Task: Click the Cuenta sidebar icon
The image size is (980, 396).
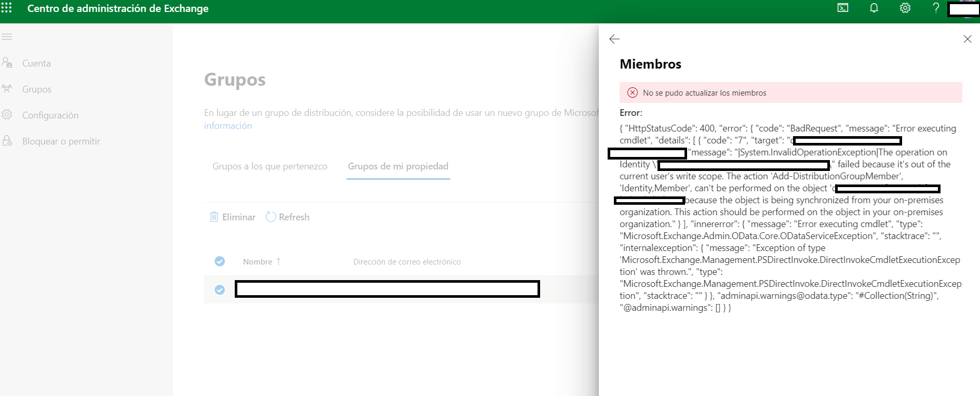Action: coord(7,63)
